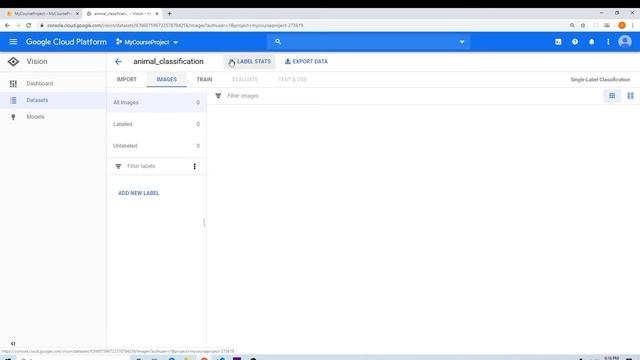Image resolution: width=640 pixels, height=360 pixels.
Task: Click the Google Cloud Platform logo
Action: click(66, 42)
